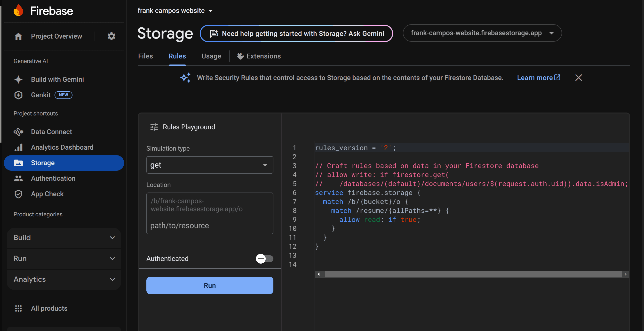Viewport: 644px width, 331px height.
Task: Click the external link icon after Learn more
Action: 557,78
